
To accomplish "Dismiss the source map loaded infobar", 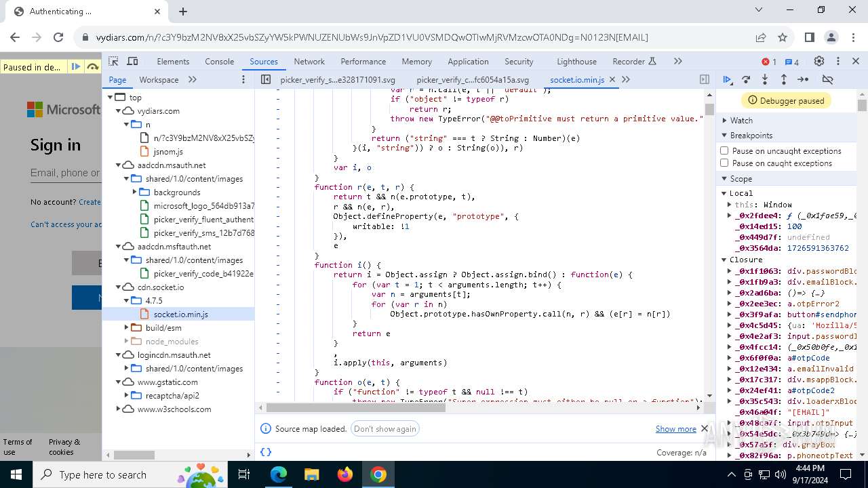I will point(705,428).
